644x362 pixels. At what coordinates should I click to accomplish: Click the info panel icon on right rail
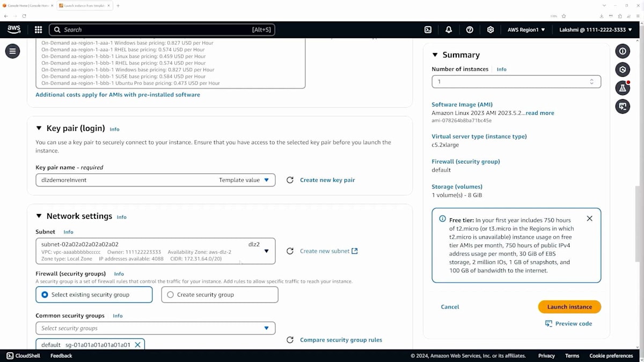pos(623,51)
